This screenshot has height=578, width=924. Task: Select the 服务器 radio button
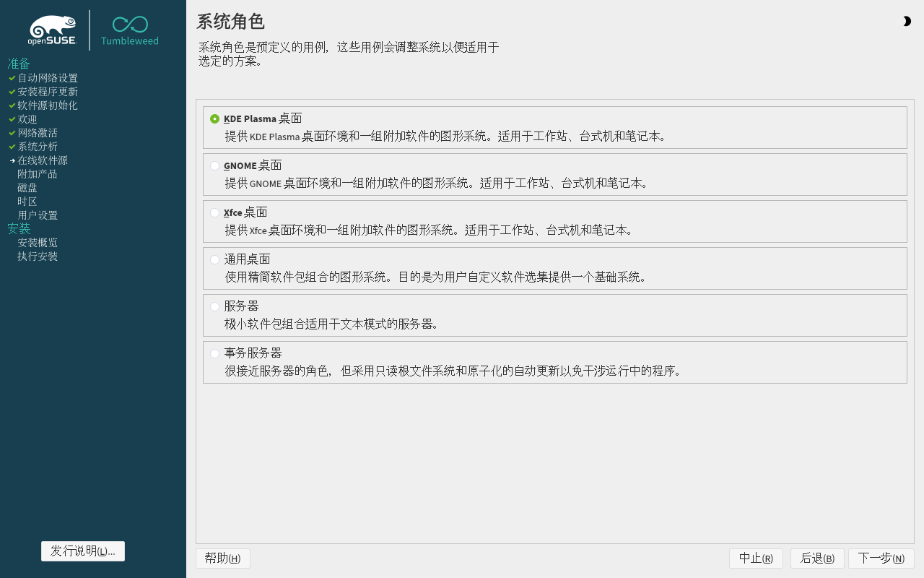[x=214, y=306]
